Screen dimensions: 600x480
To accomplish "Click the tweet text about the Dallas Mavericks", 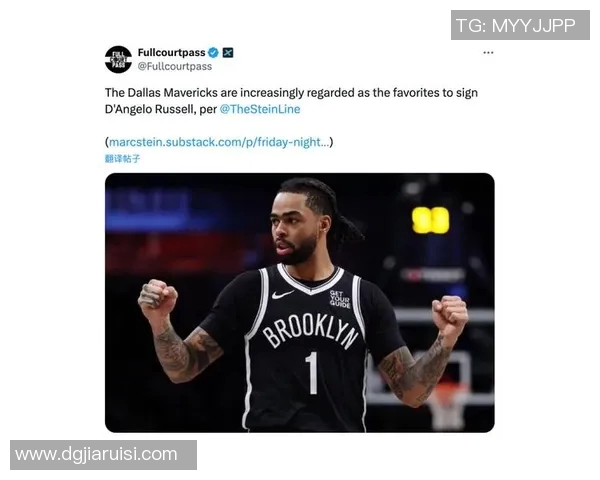I will pyautogui.click(x=291, y=101).
